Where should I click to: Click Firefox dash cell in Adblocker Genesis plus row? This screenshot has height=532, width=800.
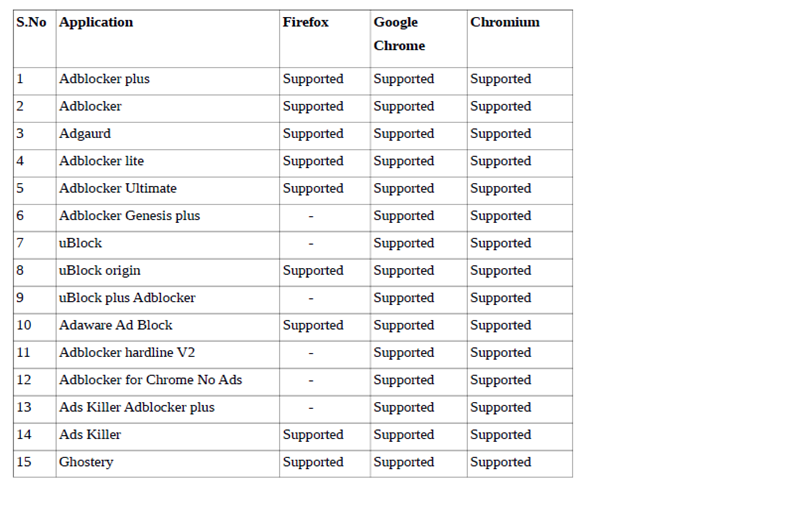coord(311,216)
